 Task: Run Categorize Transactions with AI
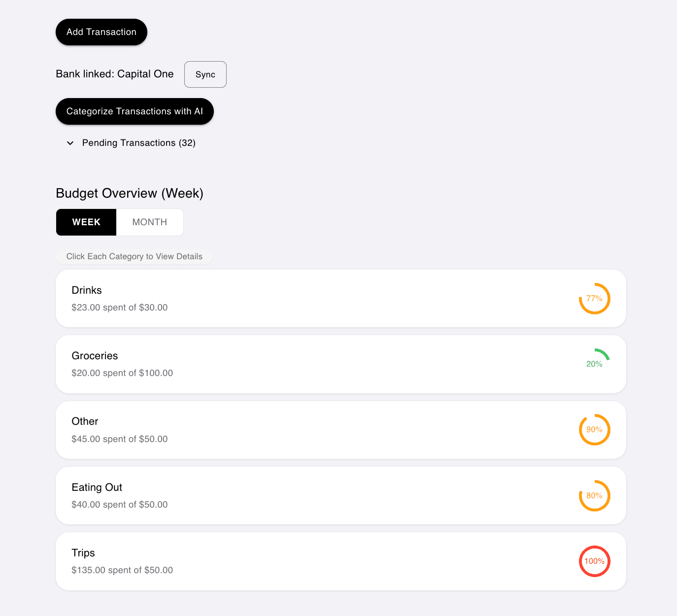point(135,111)
